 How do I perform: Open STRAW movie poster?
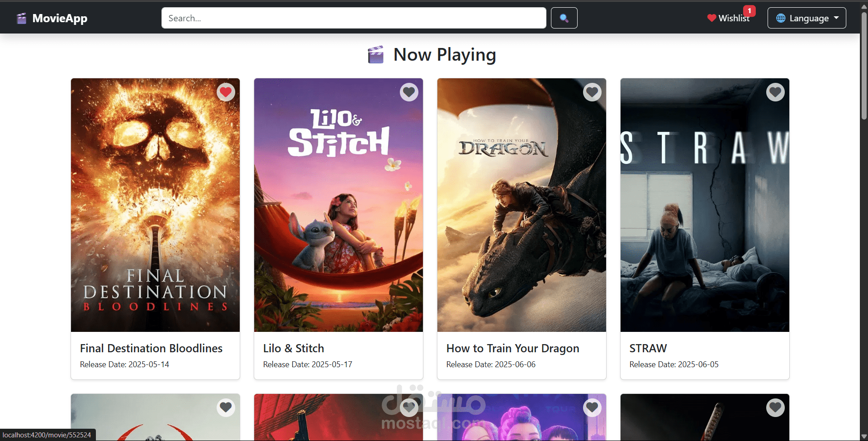coord(705,205)
